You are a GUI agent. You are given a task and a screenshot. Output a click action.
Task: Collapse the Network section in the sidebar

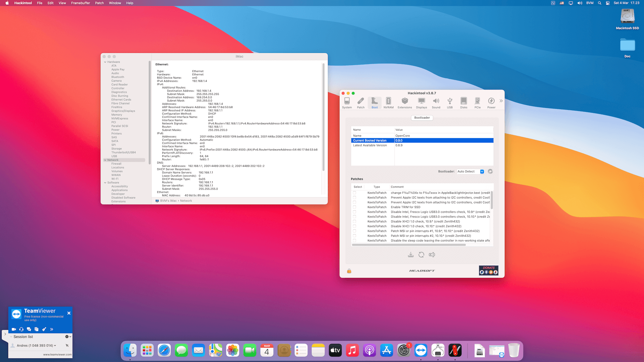pos(105,160)
